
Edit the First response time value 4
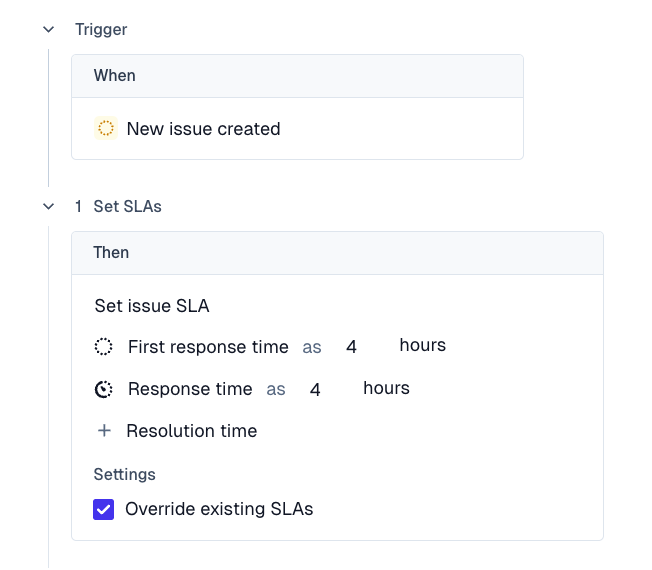point(351,347)
